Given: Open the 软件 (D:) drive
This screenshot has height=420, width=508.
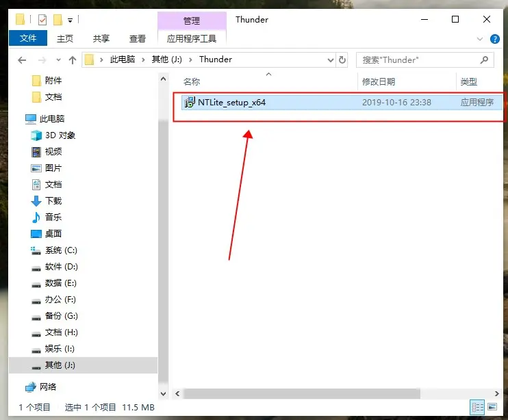Looking at the screenshot, I should pyautogui.click(x=55, y=267).
